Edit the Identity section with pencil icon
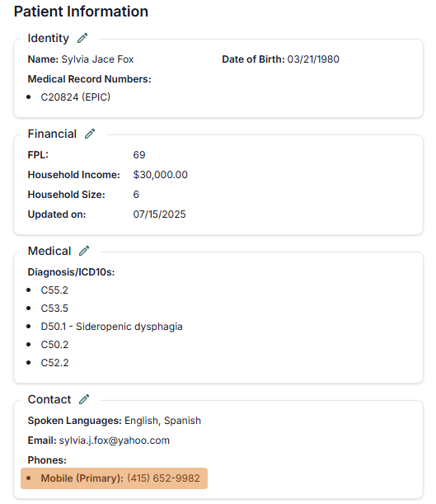The image size is (436, 504). tap(82, 38)
